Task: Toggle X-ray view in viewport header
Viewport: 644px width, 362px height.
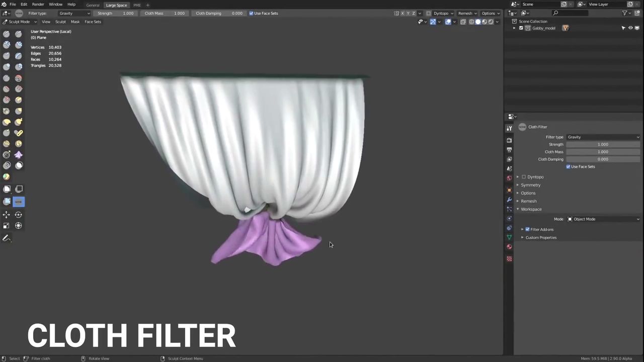Action: [463, 22]
